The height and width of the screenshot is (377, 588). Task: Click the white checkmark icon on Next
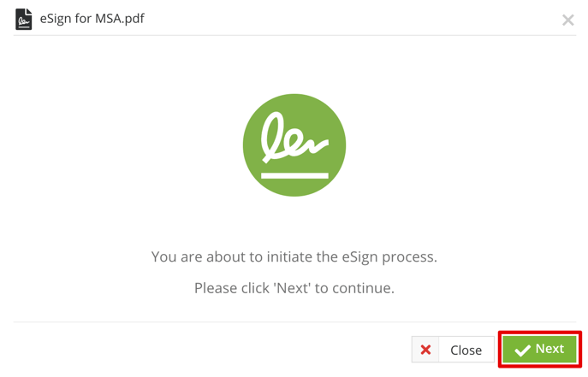pyautogui.click(x=522, y=350)
